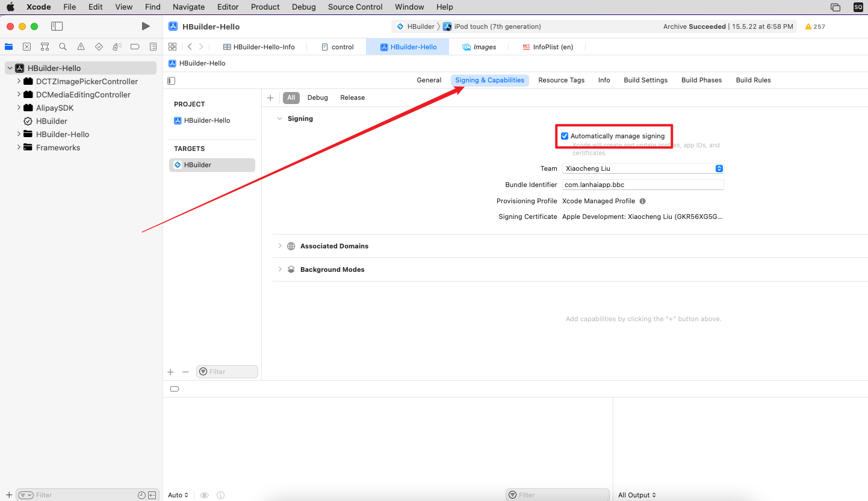
Task: Toggle the project/targets list sidebar button
Action: (x=172, y=81)
